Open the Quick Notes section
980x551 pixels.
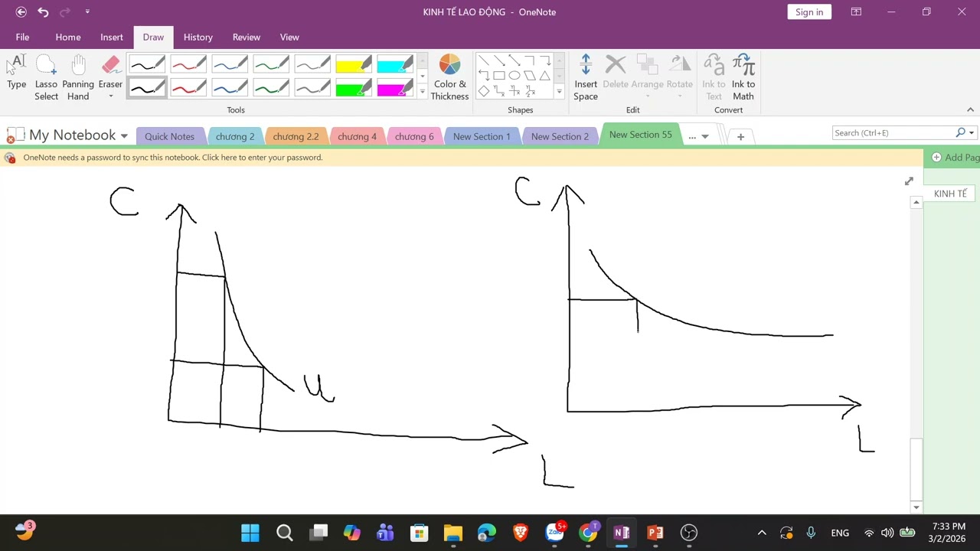tap(169, 136)
